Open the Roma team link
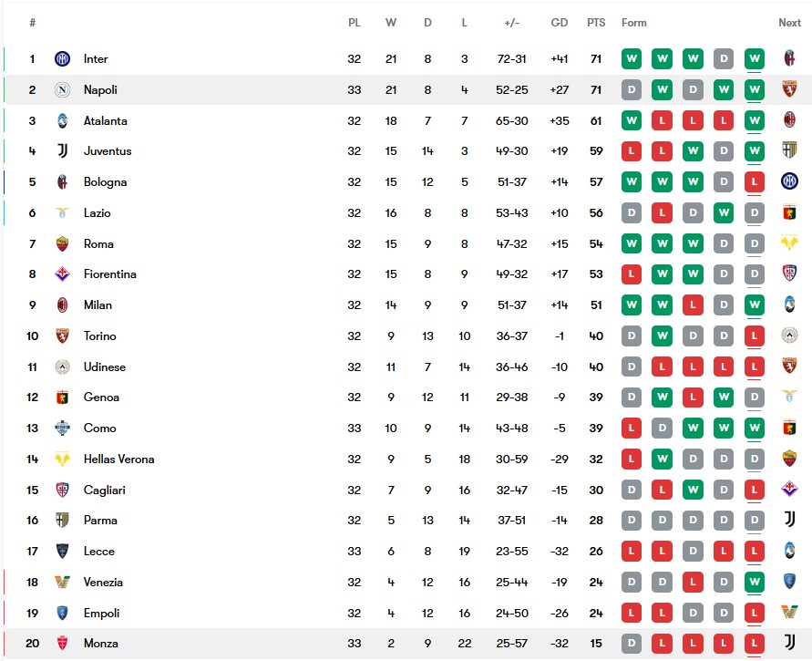This screenshot has height=661, width=812. click(98, 244)
